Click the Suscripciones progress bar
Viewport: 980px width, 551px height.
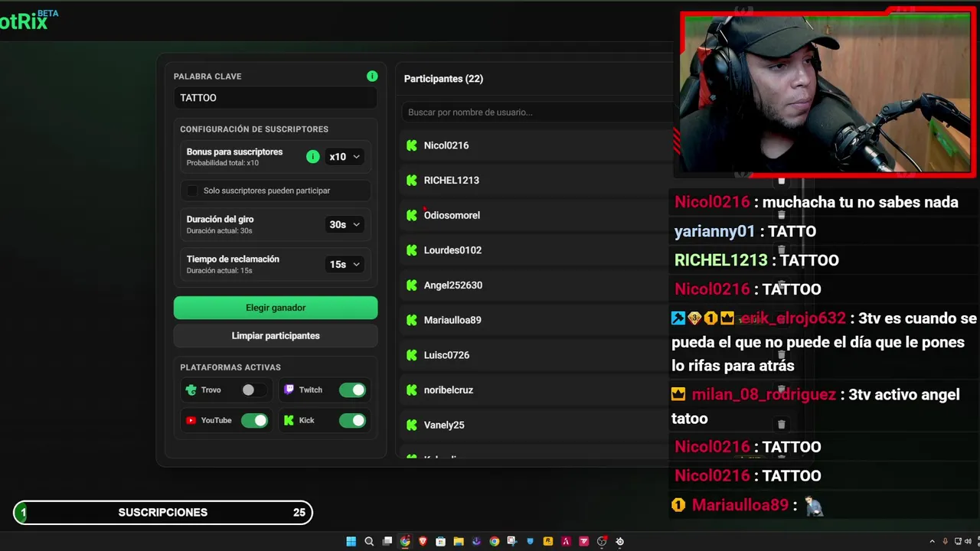click(163, 512)
